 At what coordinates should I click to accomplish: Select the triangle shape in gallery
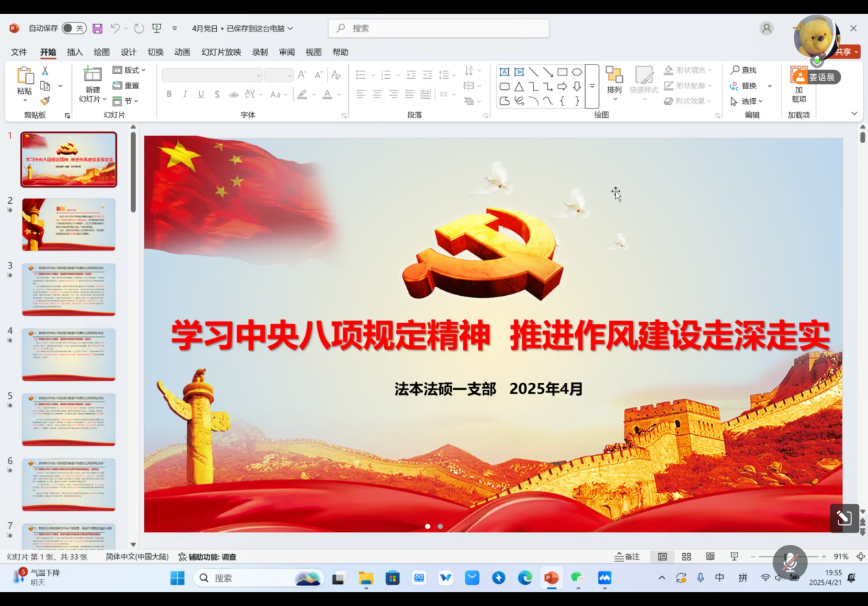[x=519, y=86]
